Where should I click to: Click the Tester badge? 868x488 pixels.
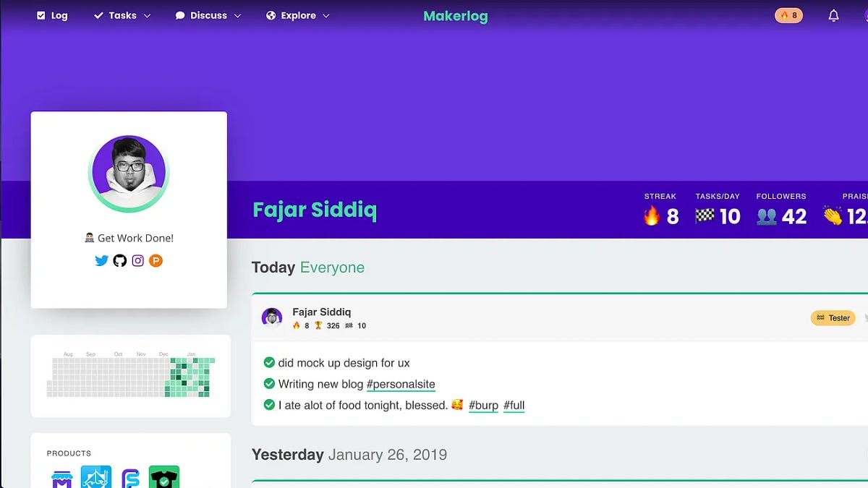pyautogui.click(x=833, y=317)
